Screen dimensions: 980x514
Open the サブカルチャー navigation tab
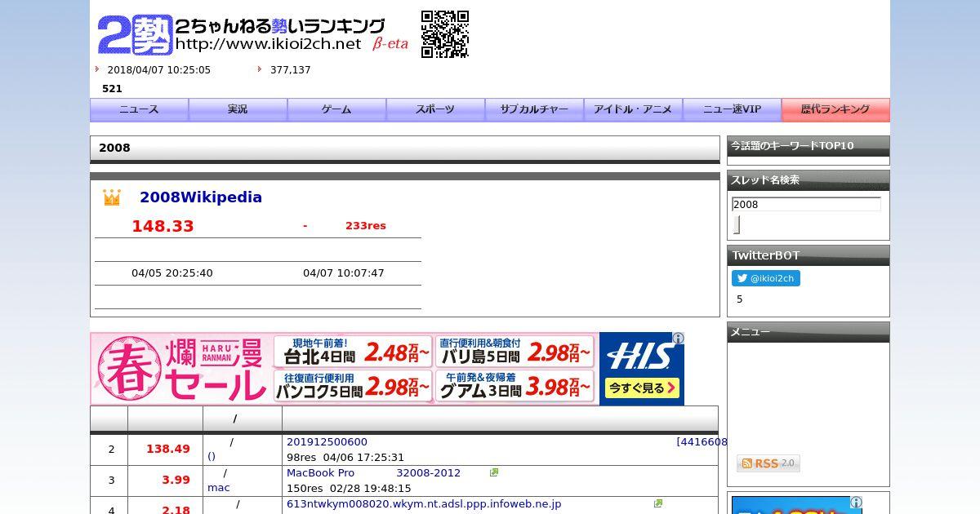coord(534,109)
